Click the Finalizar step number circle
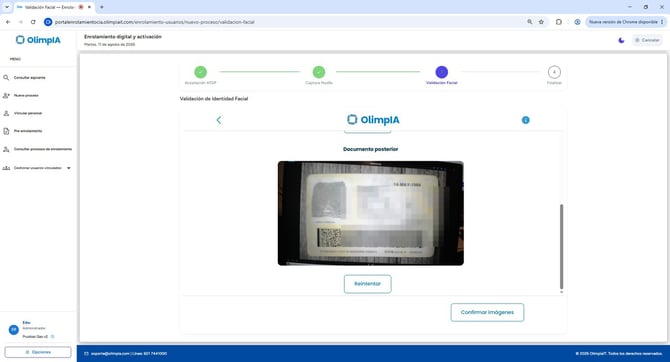 pyautogui.click(x=554, y=72)
